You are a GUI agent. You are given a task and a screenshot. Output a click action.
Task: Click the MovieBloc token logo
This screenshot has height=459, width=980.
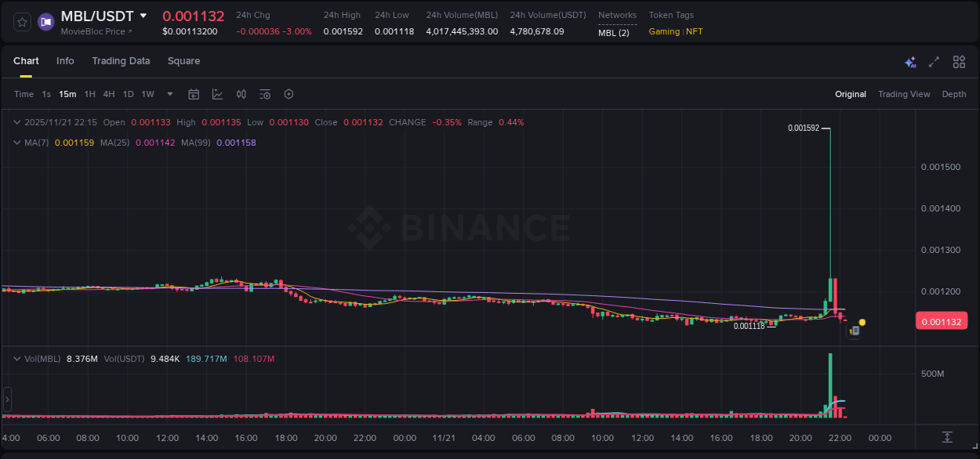[x=45, y=21]
